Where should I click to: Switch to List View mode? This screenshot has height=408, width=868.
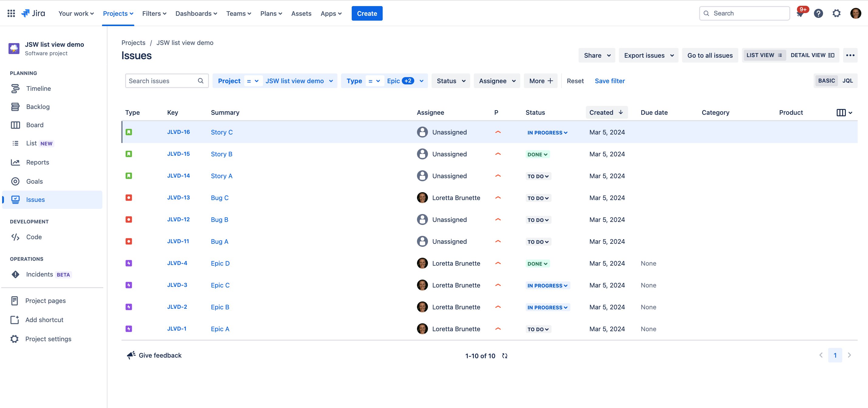[764, 55]
